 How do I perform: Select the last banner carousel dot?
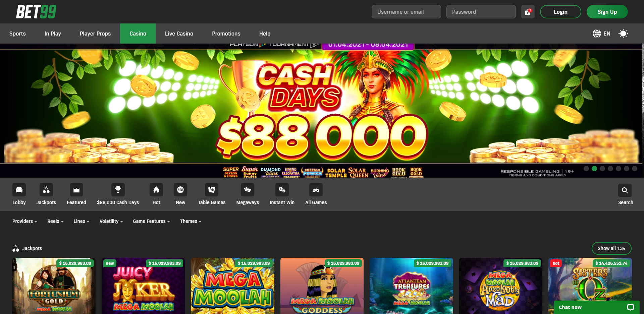tap(635, 169)
